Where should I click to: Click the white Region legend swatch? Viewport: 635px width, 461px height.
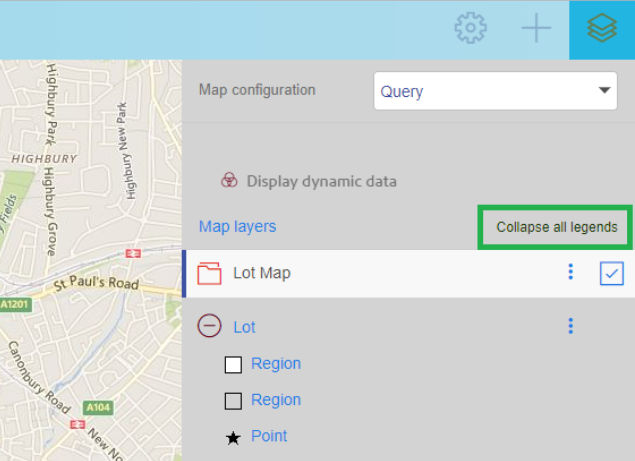tap(233, 365)
